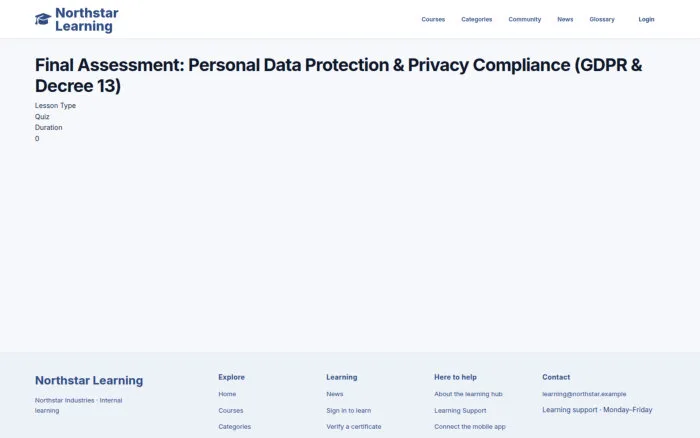Click the Contact footer heading

click(556, 377)
